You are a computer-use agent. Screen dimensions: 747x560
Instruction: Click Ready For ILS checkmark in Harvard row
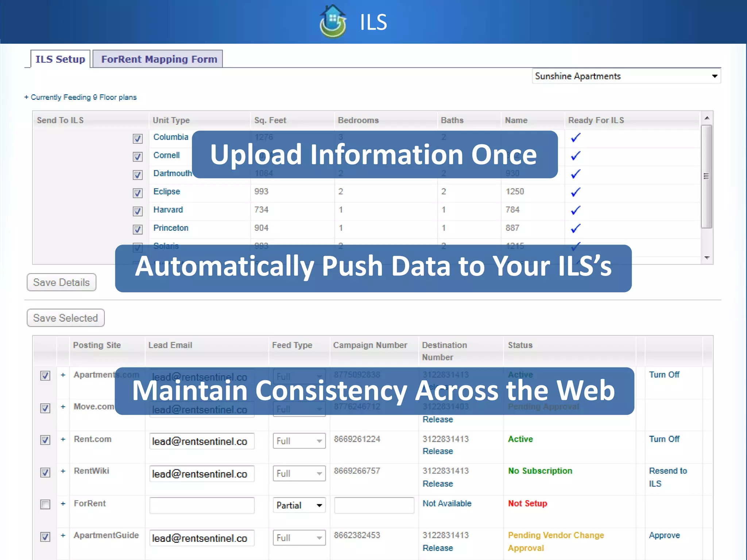coord(576,210)
